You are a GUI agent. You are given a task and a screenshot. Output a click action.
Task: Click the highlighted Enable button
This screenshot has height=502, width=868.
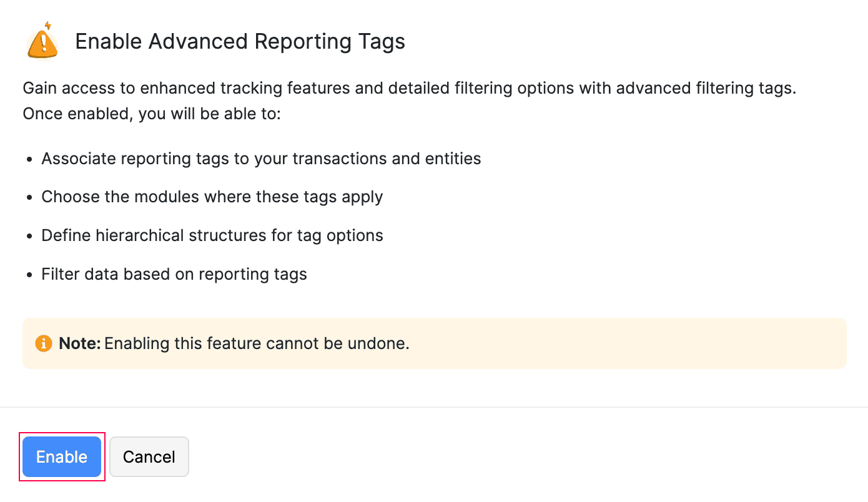[x=61, y=456]
